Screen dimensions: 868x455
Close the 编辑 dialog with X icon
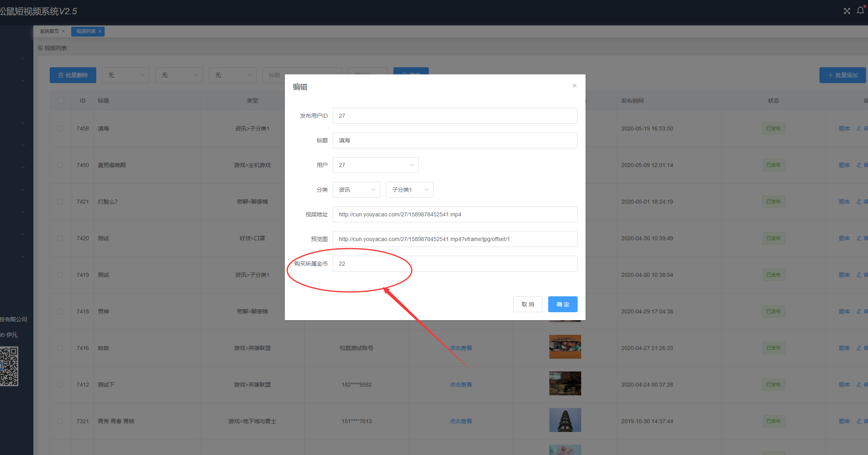point(574,86)
